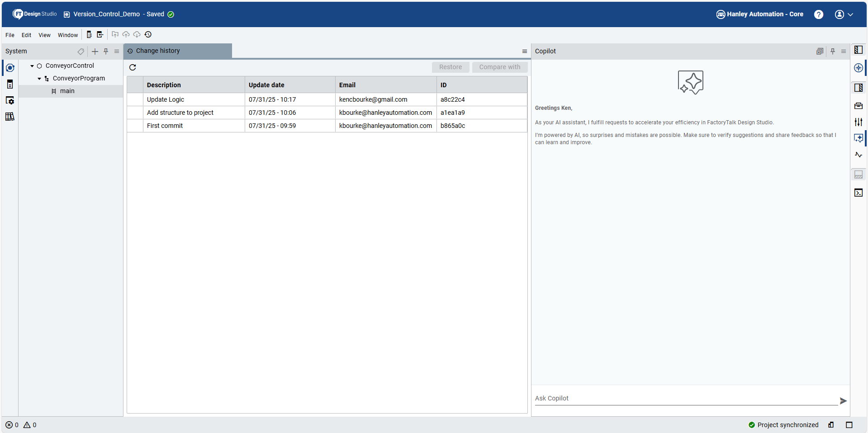Open the Copilot panel hamburger menu
This screenshot has height=433, width=868.
click(x=844, y=52)
